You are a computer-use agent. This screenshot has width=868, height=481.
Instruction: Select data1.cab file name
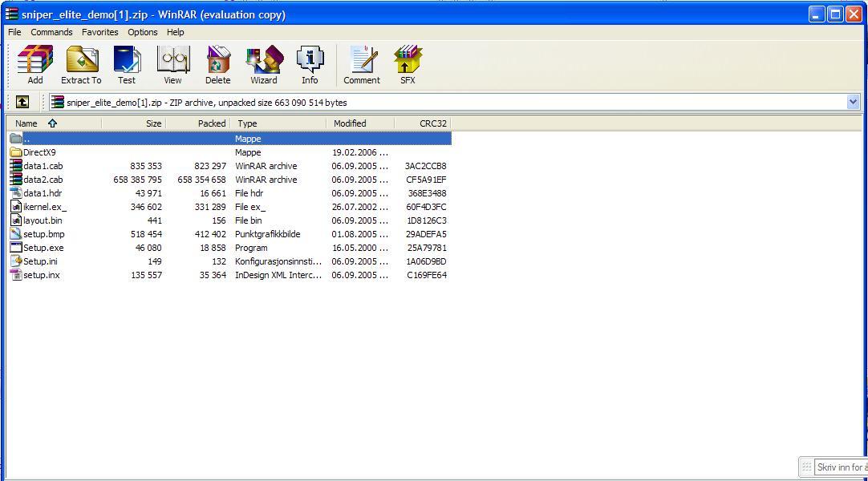tap(43, 166)
